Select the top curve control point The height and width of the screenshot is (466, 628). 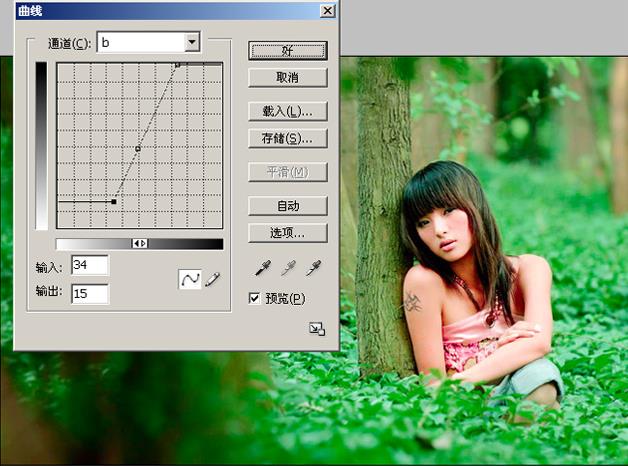178,64
